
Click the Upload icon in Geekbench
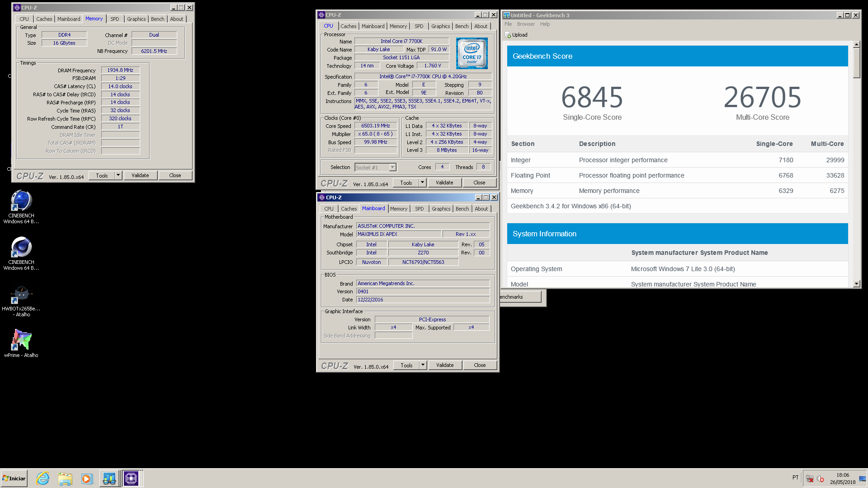(x=508, y=35)
